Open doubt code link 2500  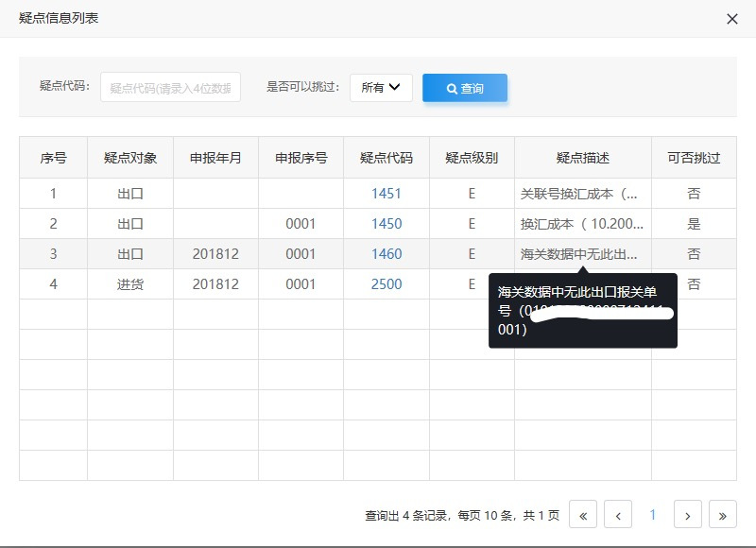(x=387, y=284)
